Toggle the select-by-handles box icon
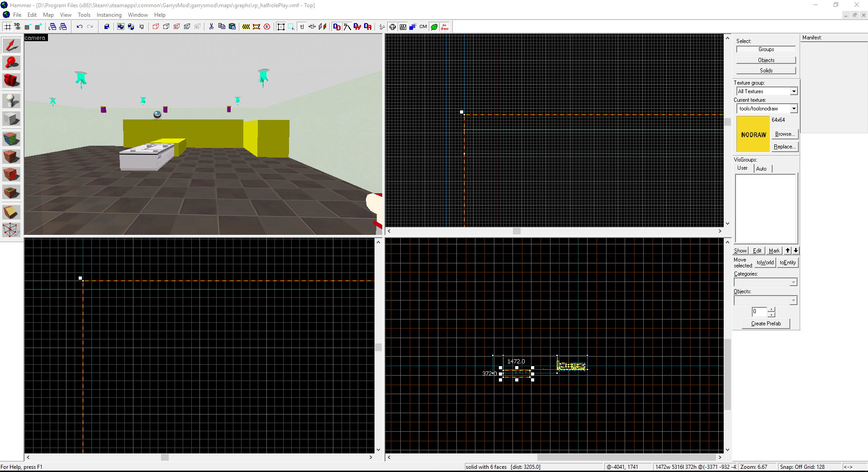Screen dimensions: 868x472 pyautogui.click(x=281, y=27)
